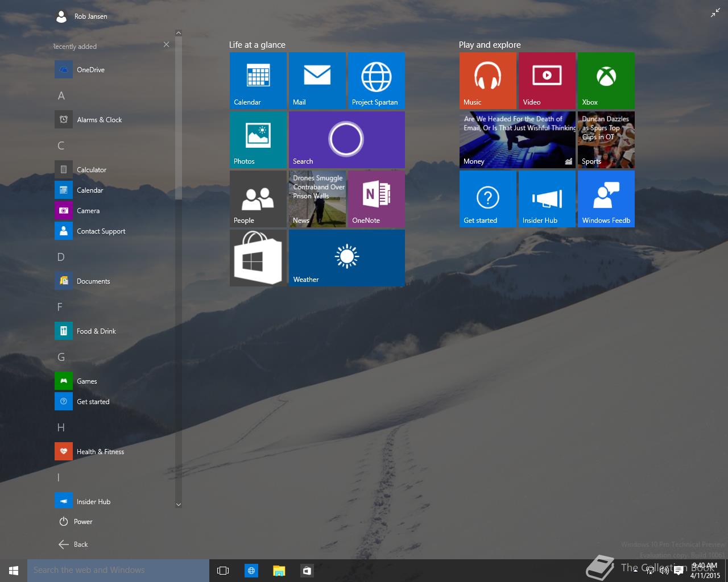Focus the Search the web and Windows box

pos(118,571)
